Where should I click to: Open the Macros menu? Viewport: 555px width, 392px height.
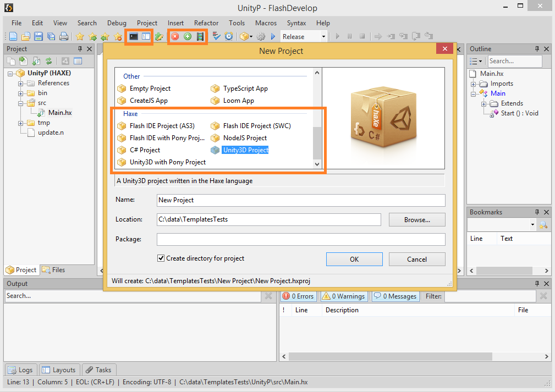[266, 23]
